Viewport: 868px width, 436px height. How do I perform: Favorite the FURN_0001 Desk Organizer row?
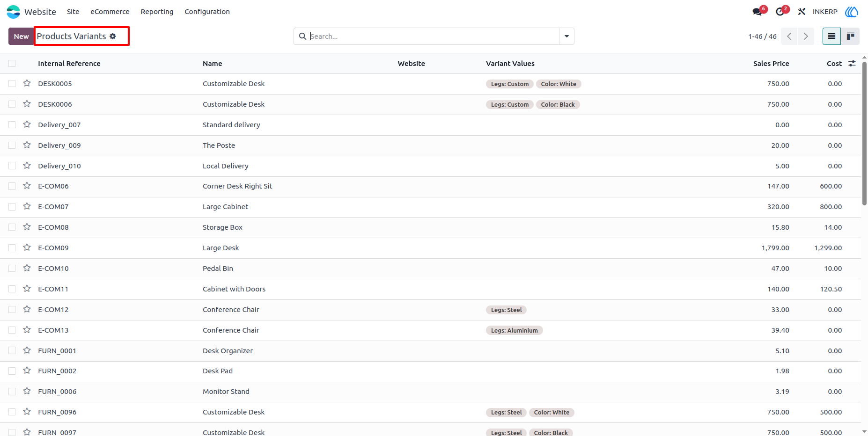(x=27, y=350)
